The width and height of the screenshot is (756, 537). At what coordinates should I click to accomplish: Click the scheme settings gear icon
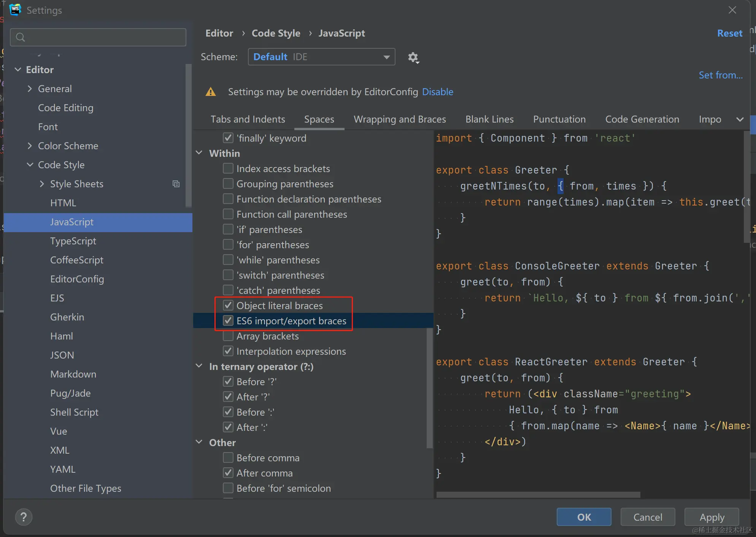click(x=413, y=57)
